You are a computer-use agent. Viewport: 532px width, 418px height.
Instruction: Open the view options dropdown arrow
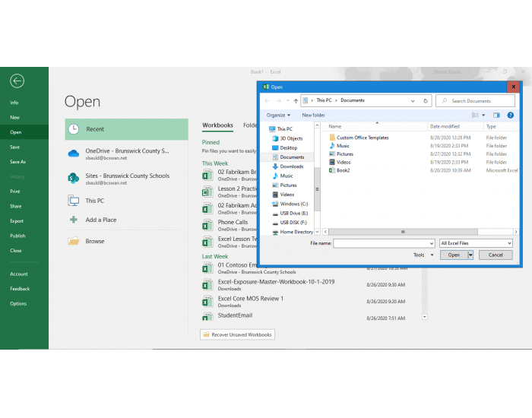(x=483, y=116)
